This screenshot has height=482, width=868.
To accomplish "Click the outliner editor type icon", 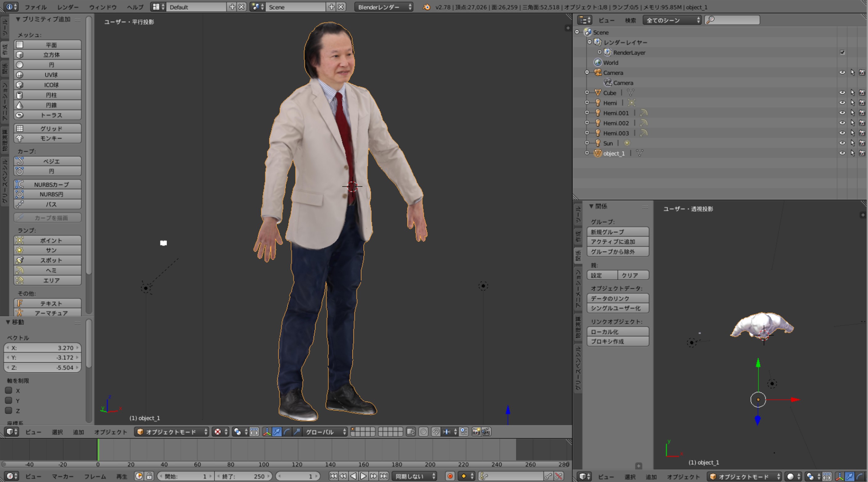I will coord(585,20).
